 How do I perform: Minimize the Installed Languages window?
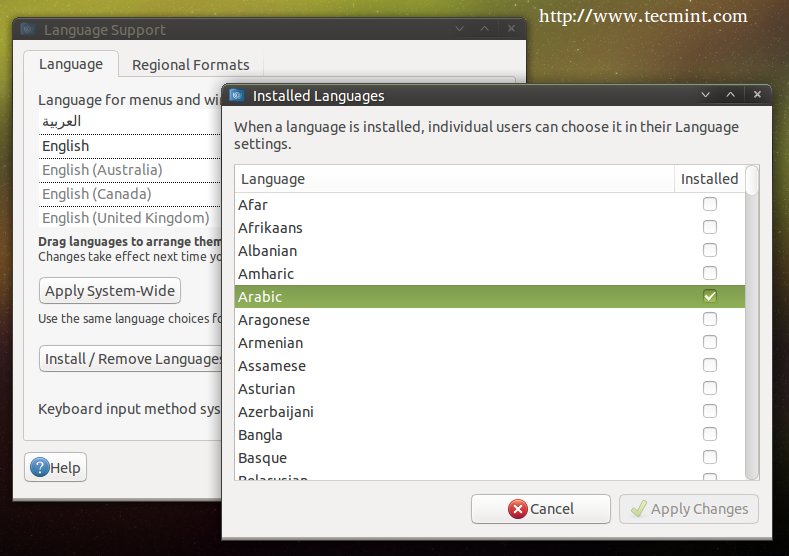tap(705, 94)
